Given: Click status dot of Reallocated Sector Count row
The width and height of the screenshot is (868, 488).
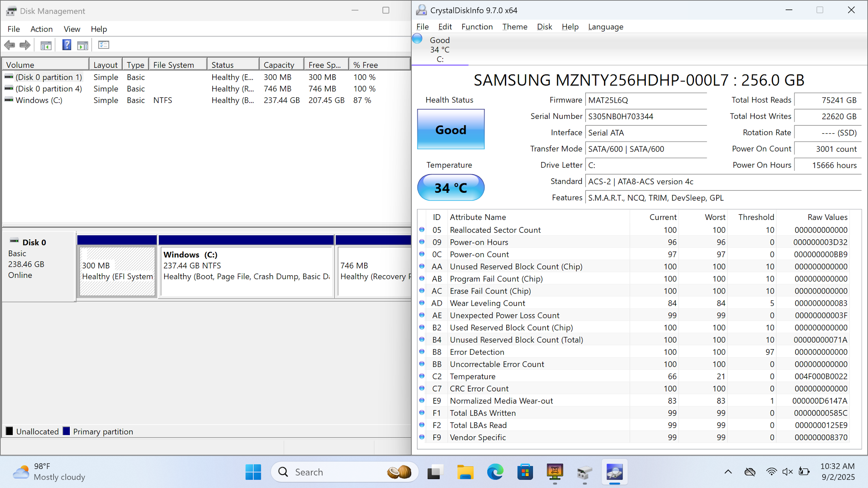Looking at the screenshot, I should (422, 229).
